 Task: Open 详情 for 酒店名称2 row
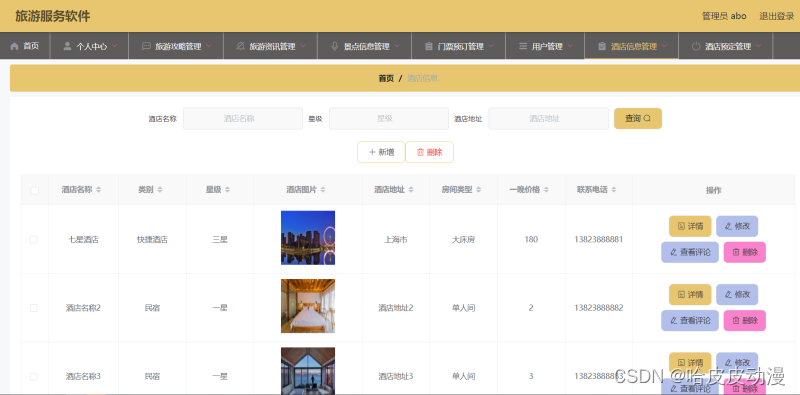(x=690, y=294)
